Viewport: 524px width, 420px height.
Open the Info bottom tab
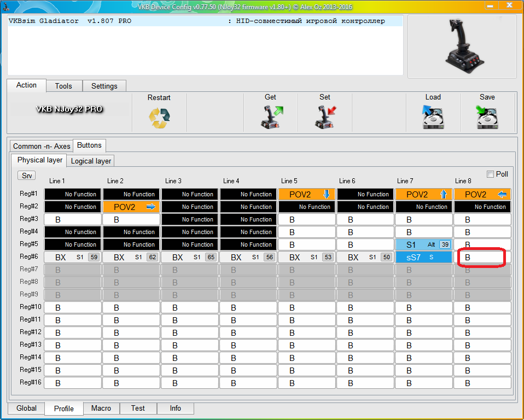click(175, 409)
